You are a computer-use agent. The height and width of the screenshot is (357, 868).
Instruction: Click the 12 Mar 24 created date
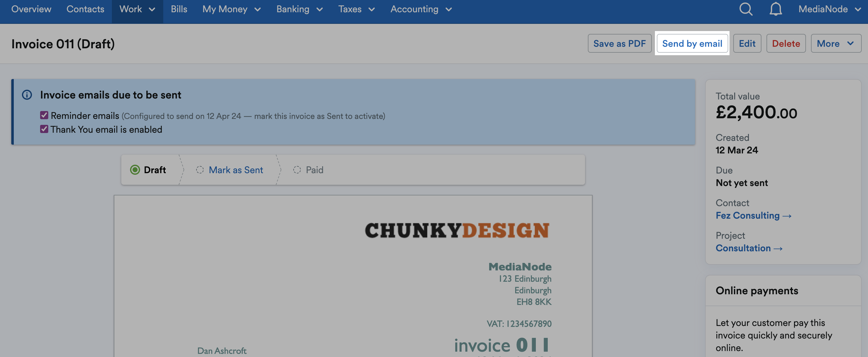737,150
